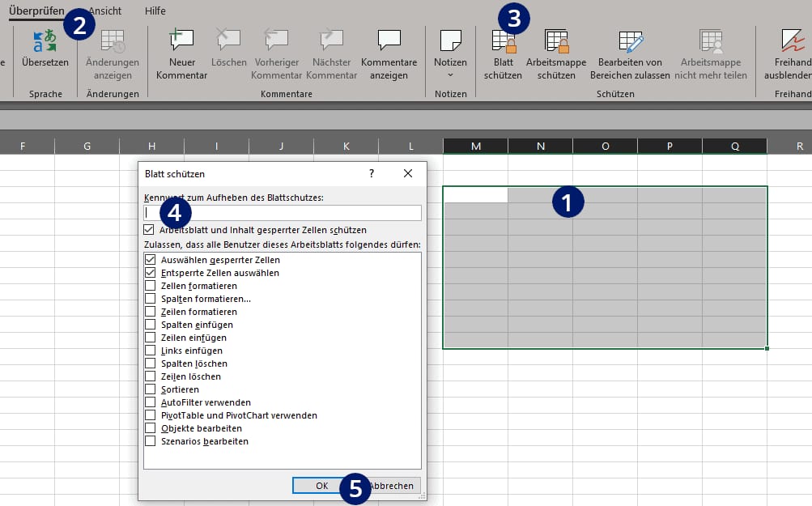This screenshot has height=506, width=812.
Task: Uncheck Auswählen gesperrter Zellen
Action: tap(151, 259)
